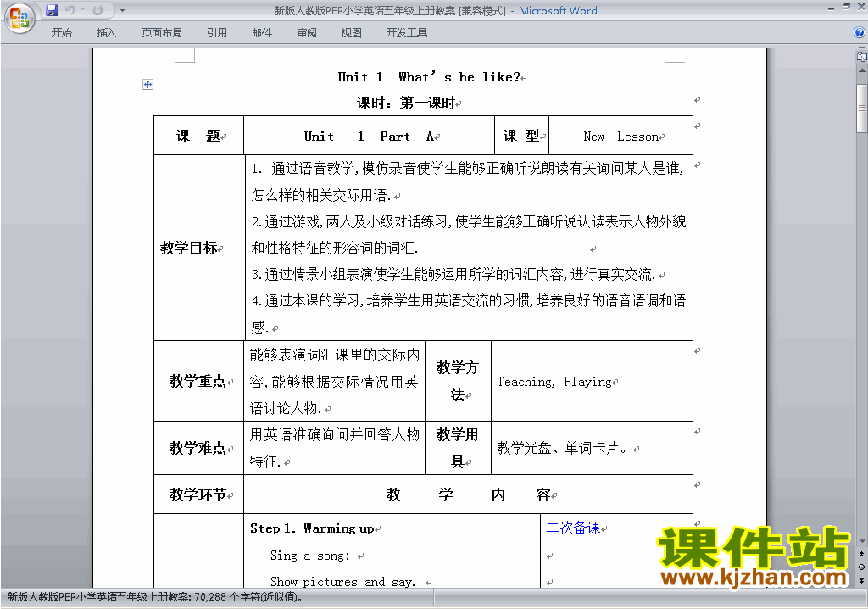Switch to the 页面布局 ribbon tab
The height and width of the screenshot is (609, 868).
(x=162, y=33)
